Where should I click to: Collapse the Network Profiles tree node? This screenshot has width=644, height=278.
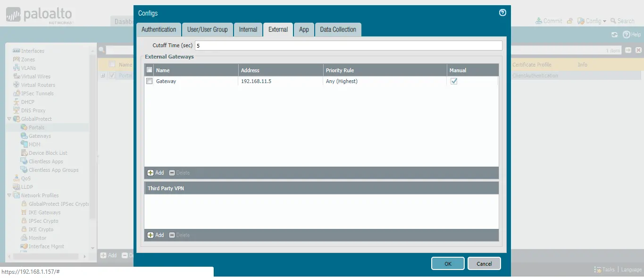(x=9, y=195)
